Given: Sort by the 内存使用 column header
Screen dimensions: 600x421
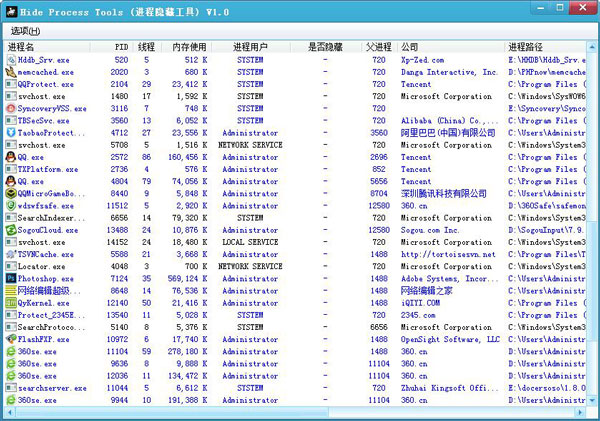Looking at the screenshot, I should (x=188, y=47).
